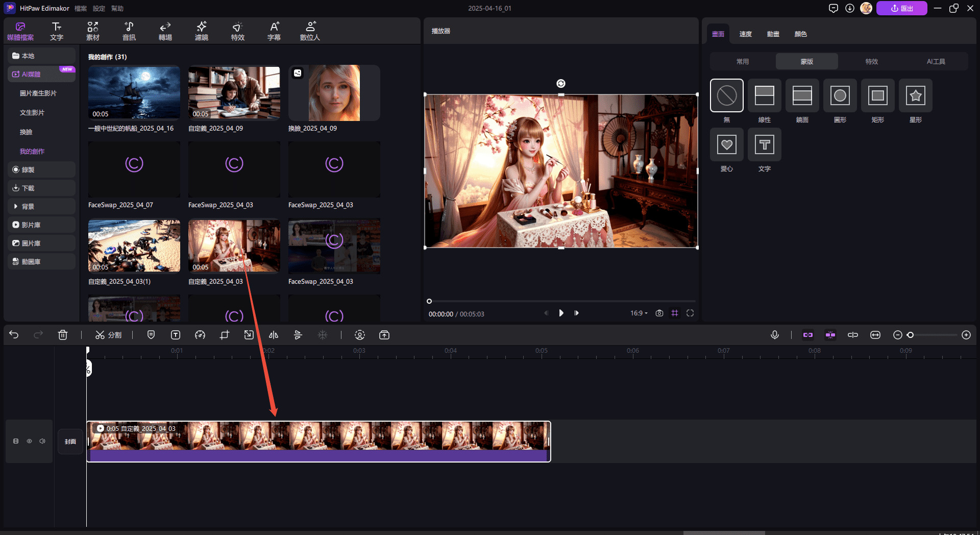Open the microphone voiceover recorder

(x=774, y=335)
